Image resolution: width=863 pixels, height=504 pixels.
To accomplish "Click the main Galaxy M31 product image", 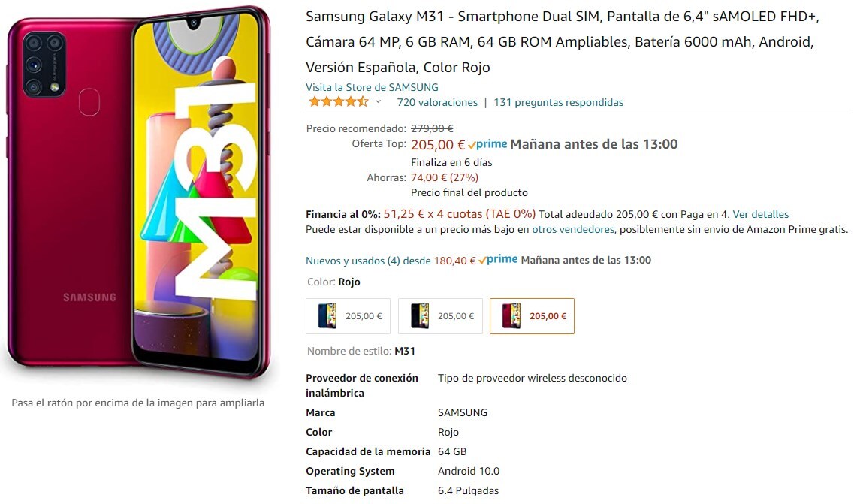I will pos(138,192).
